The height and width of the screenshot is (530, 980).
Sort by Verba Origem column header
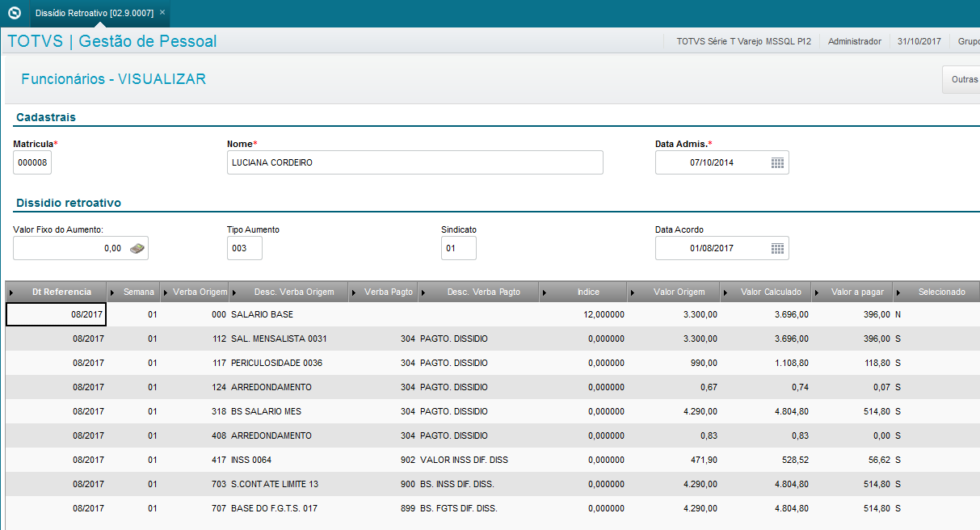click(196, 292)
